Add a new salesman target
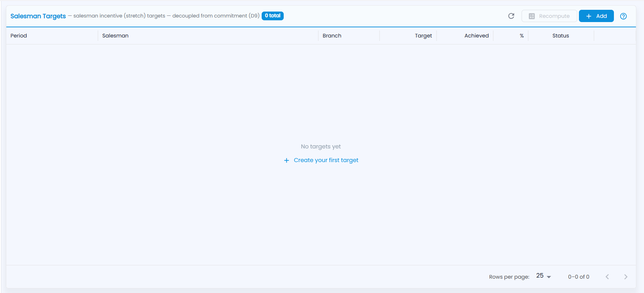 pos(596,16)
